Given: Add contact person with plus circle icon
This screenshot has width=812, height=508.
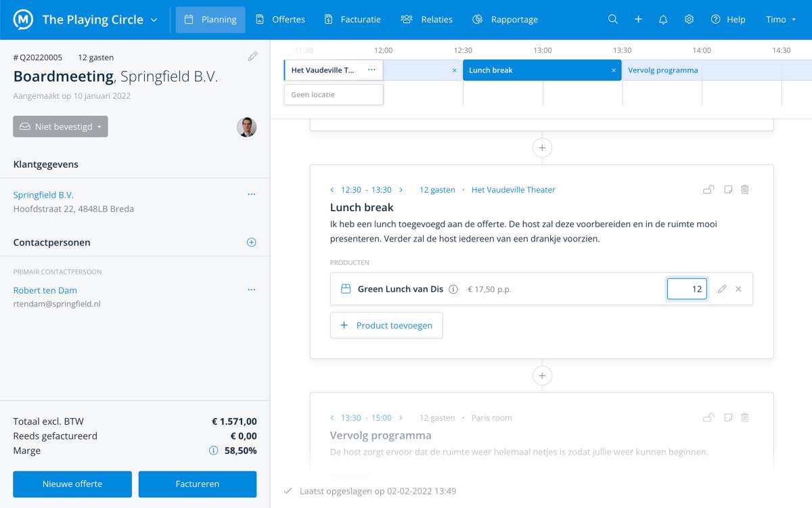Looking at the screenshot, I should click(x=251, y=242).
